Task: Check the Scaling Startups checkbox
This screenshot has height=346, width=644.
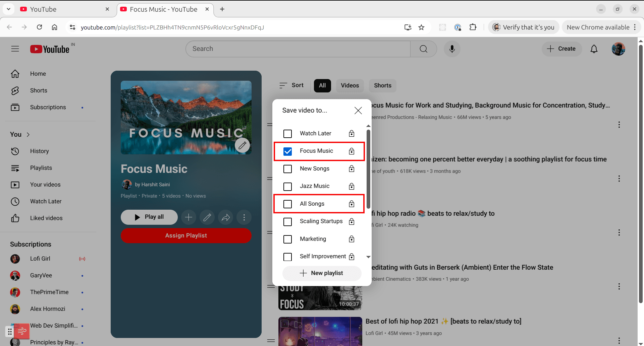Action: [x=287, y=222]
